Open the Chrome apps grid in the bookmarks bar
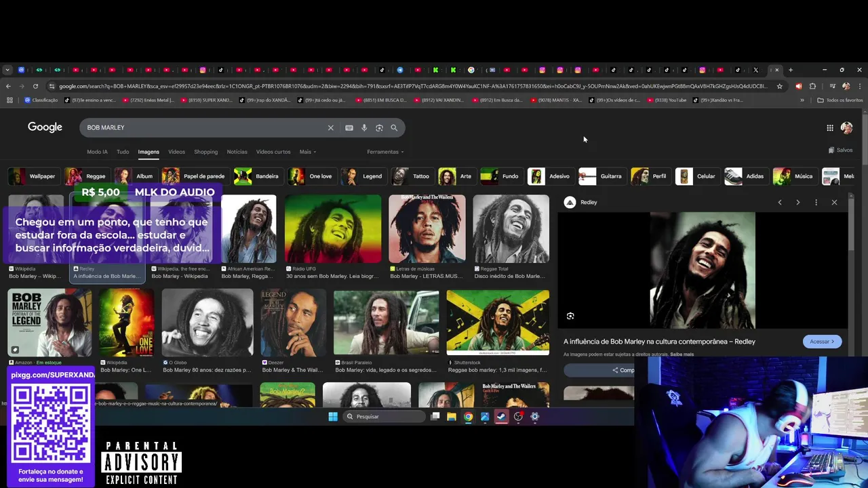This screenshot has height=488, width=868. click(9, 100)
